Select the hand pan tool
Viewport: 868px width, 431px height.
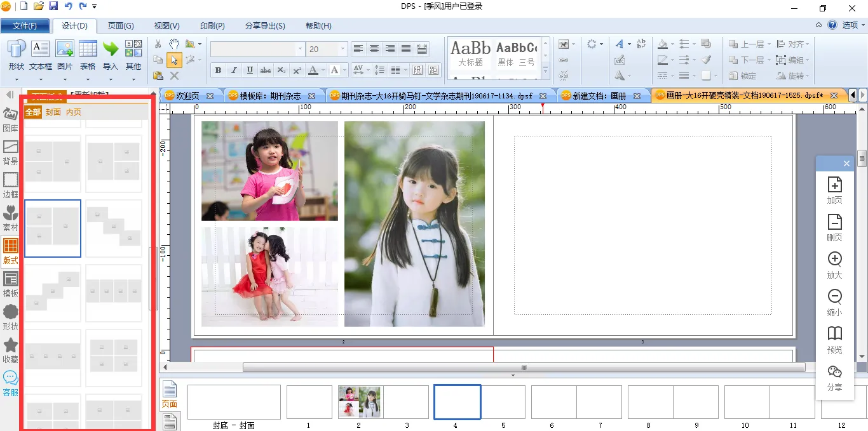point(173,44)
